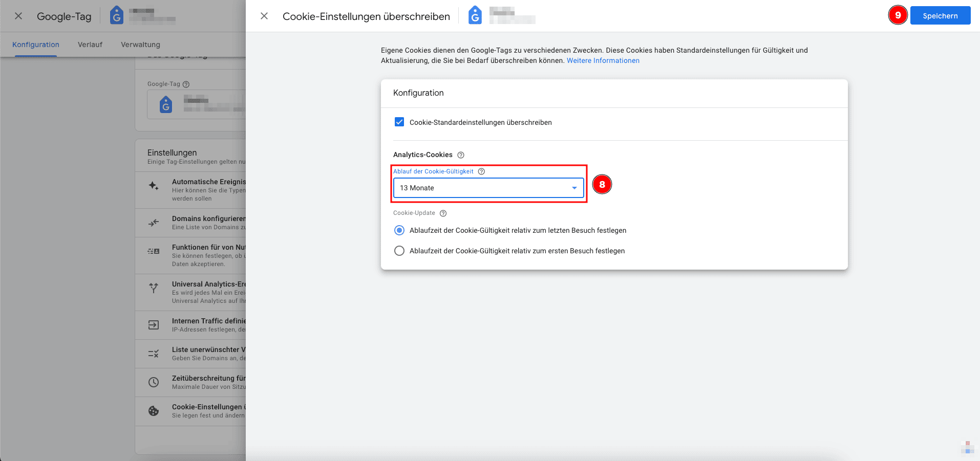Open Domains konfigurieren settings row
This screenshot has width=980, height=461.
coord(205,223)
